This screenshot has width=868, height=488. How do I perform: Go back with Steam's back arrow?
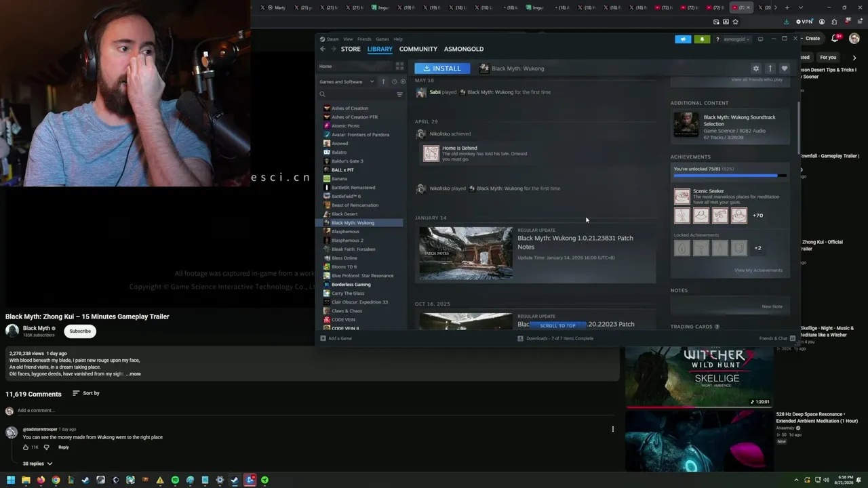pyautogui.click(x=323, y=49)
